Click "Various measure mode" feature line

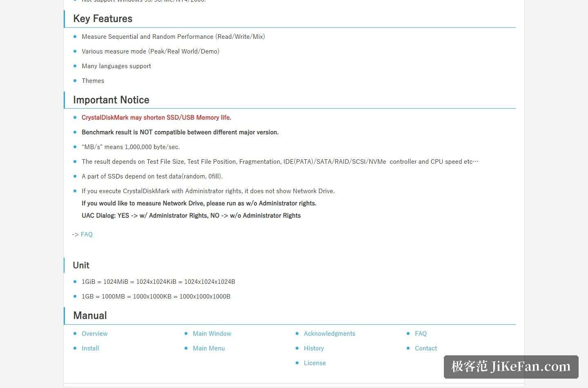(x=151, y=51)
